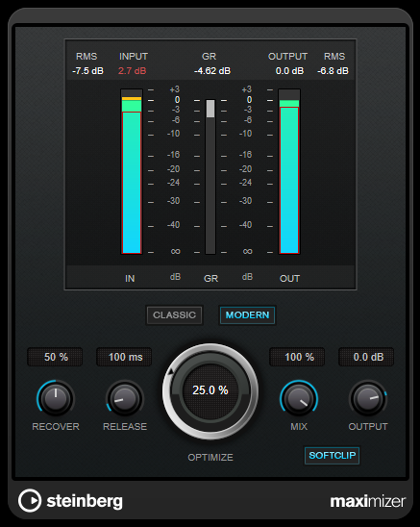Toggle the Modern mode button
420x527 pixels.
coord(247,314)
